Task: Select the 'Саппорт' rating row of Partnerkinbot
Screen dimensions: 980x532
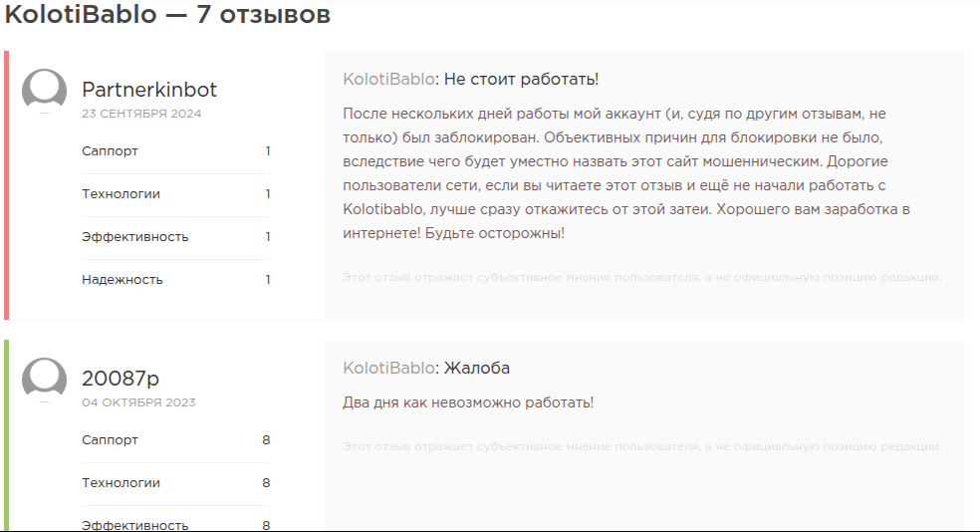Action: 175,151
